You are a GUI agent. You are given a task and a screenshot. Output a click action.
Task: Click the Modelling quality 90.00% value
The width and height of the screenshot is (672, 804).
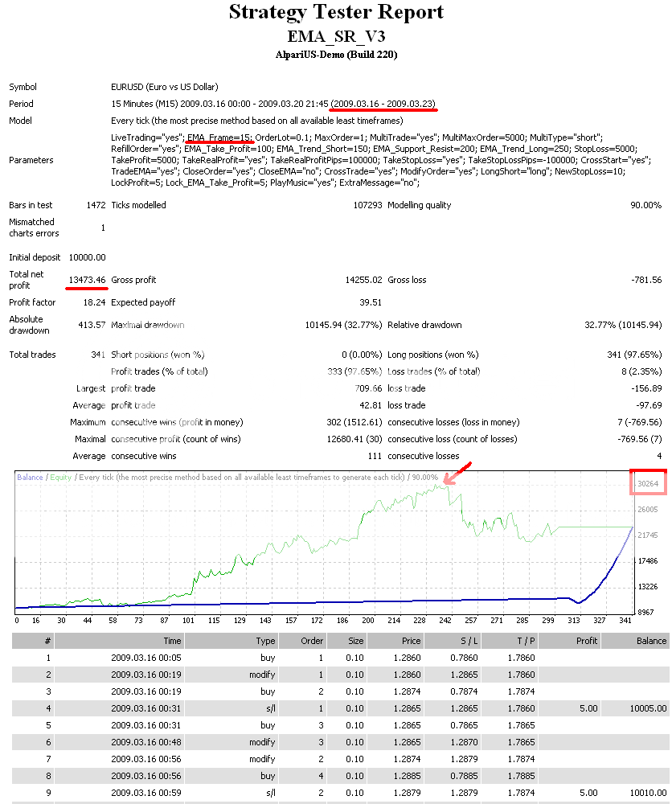645,205
